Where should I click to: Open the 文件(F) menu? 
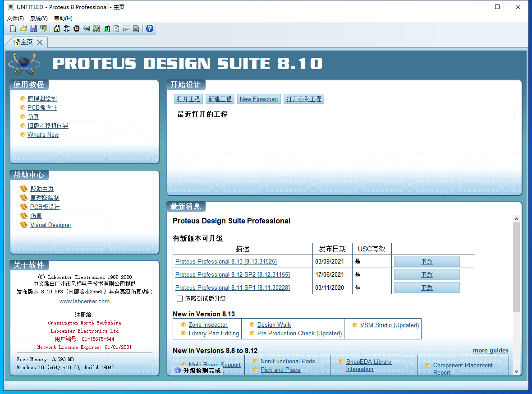coord(15,19)
